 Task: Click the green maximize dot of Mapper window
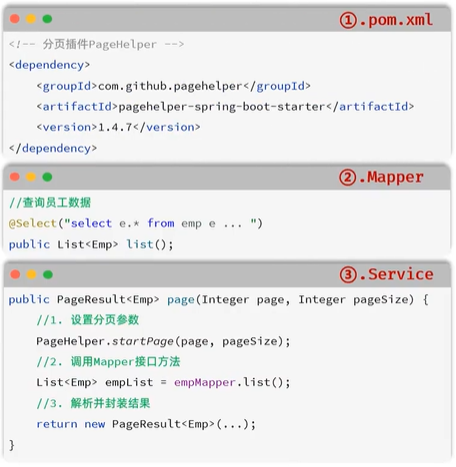(x=47, y=177)
